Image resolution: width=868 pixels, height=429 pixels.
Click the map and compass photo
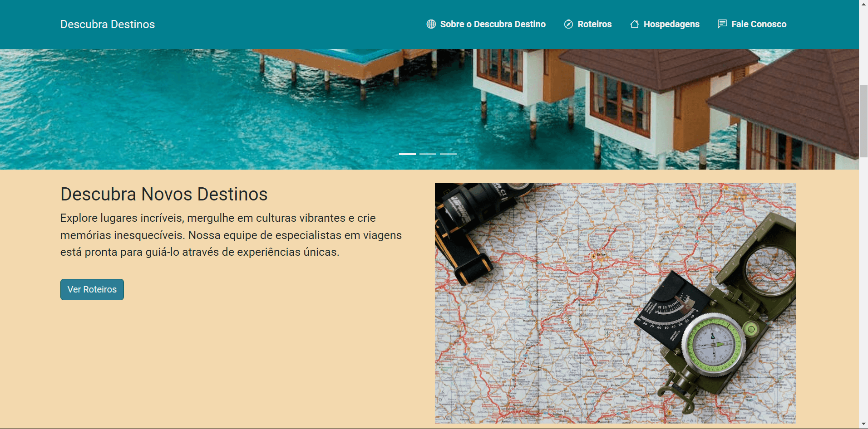pos(615,303)
